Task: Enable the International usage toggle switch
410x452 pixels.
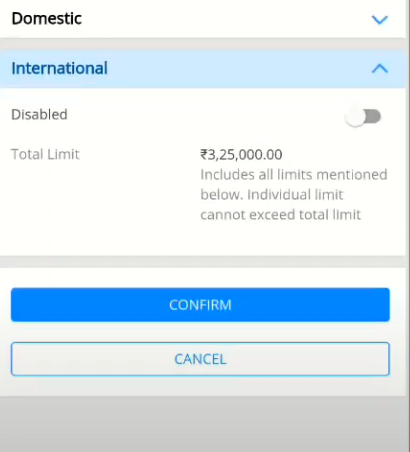Action: click(363, 117)
